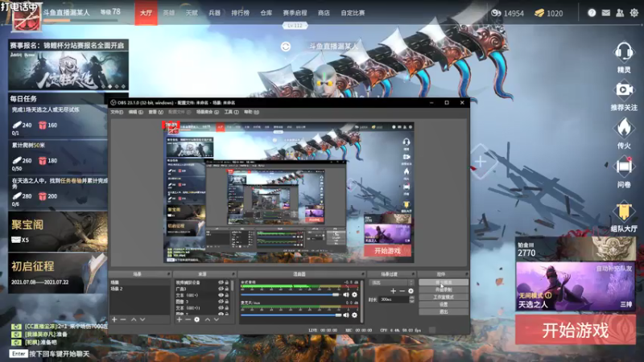Screen dimensions: 644x362
Task: Click the top 开始推流 button in OBS 控件 panel
Action: coord(444,282)
